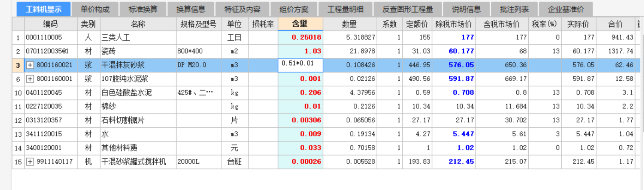
Task: Open the 标准换算 tab
Action: click(x=143, y=9)
